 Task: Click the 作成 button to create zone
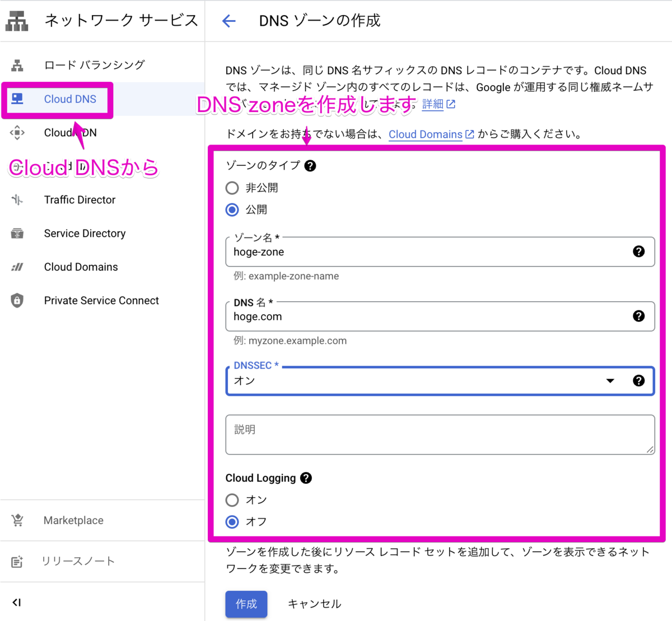246,604
